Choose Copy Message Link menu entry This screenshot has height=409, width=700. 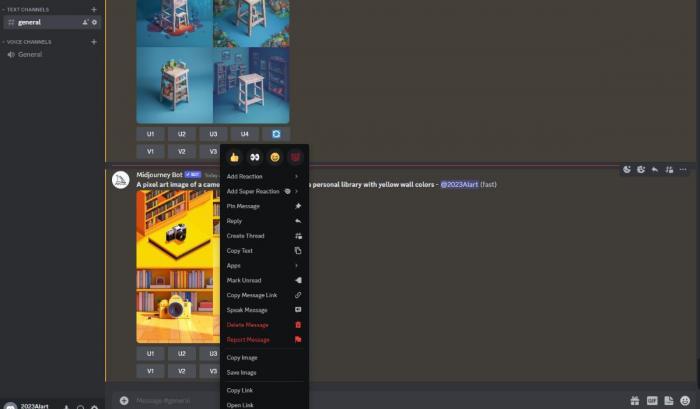(264, 295)
